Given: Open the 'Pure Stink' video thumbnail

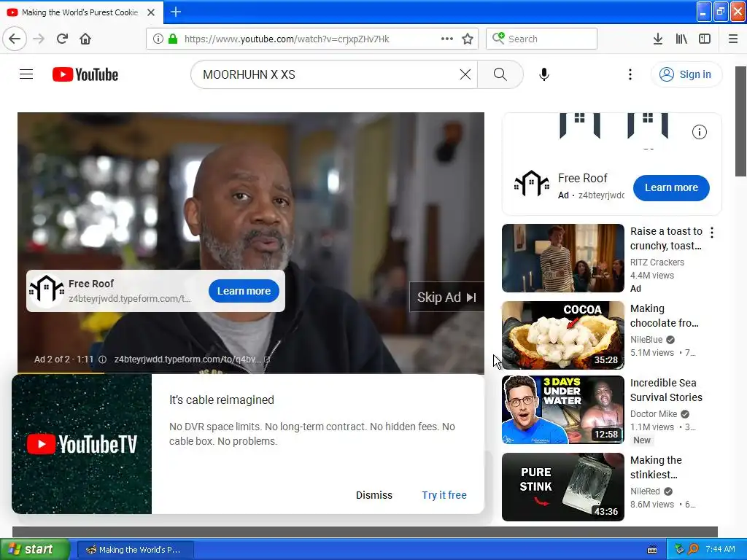Looking at the screenshot, I should click(x=562, y=487).
